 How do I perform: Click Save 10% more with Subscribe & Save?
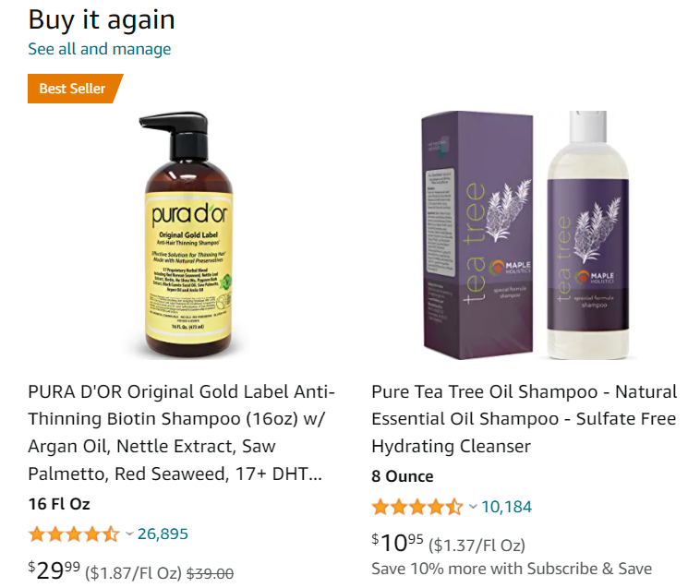[x=512, y=569]
